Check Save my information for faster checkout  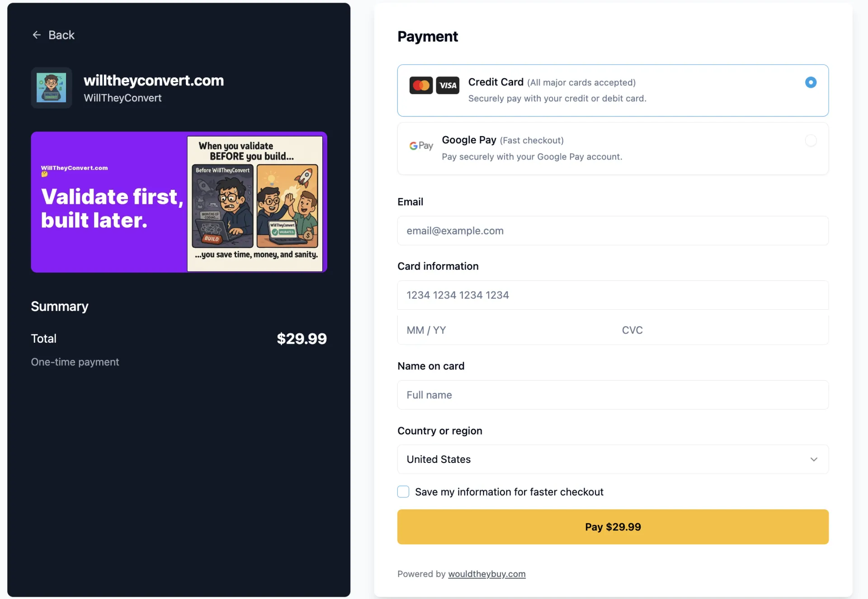pyautogui.click(x=403, y=492)
